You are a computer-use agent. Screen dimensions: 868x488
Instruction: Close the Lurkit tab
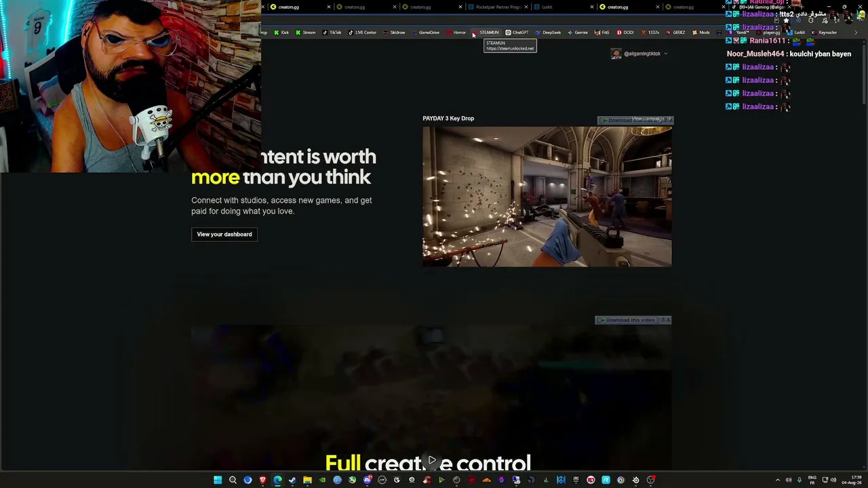pos(592,7)
